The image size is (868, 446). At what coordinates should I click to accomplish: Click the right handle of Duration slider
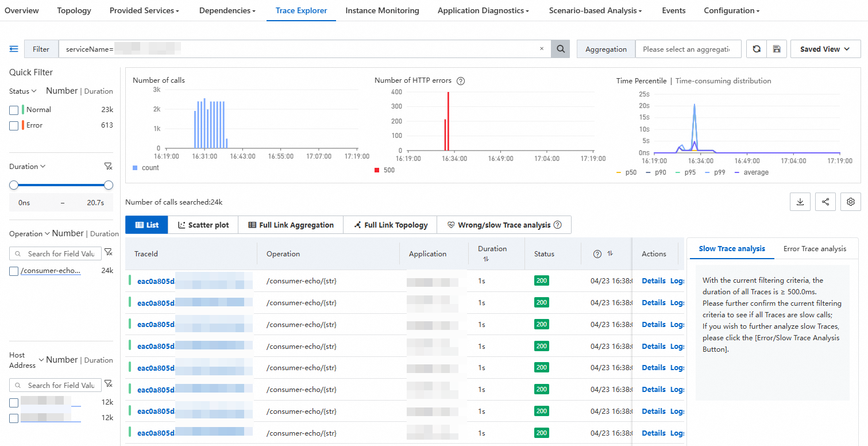pyautogui.click(x=109, y=185)
